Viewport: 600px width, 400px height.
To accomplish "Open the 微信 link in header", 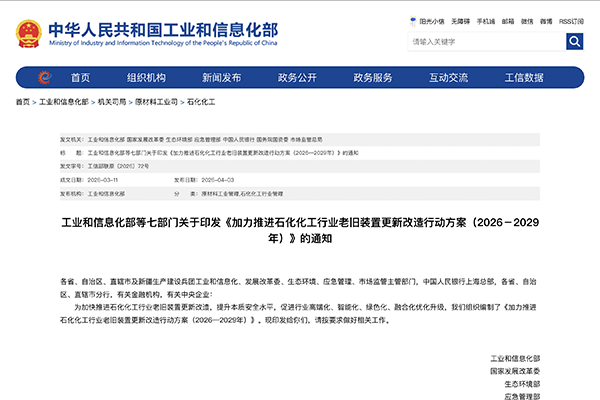I will (529, 20).
